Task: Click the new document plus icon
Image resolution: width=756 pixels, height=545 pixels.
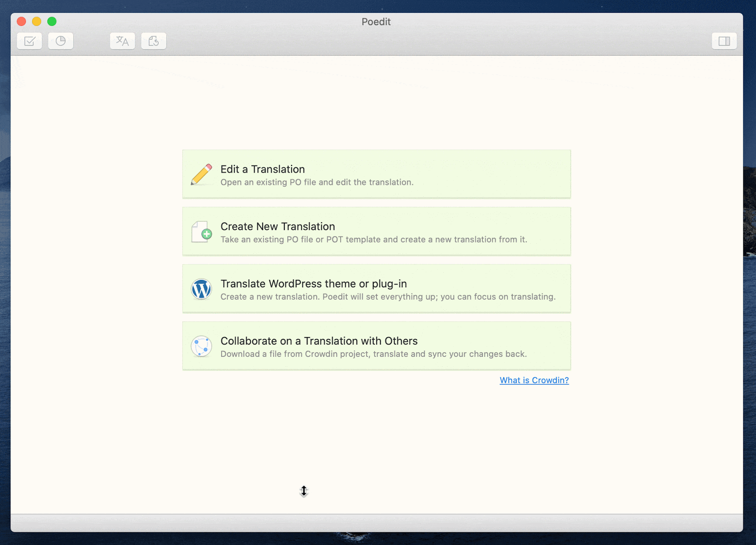Action: 201,232
